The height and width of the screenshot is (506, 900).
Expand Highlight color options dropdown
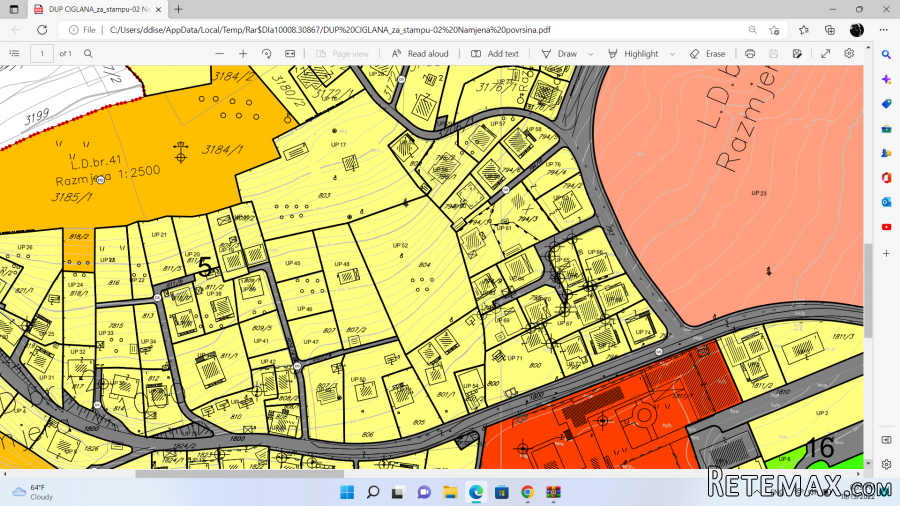point(672,54)
